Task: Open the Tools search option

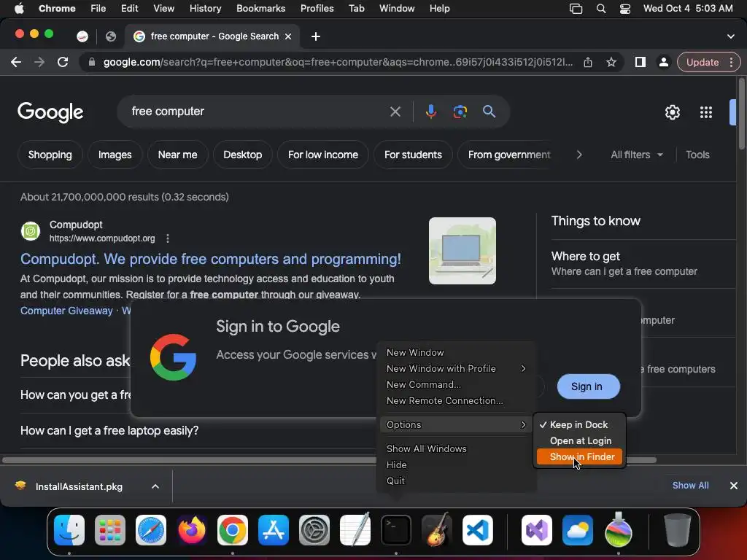Action: tap(697, 155)
